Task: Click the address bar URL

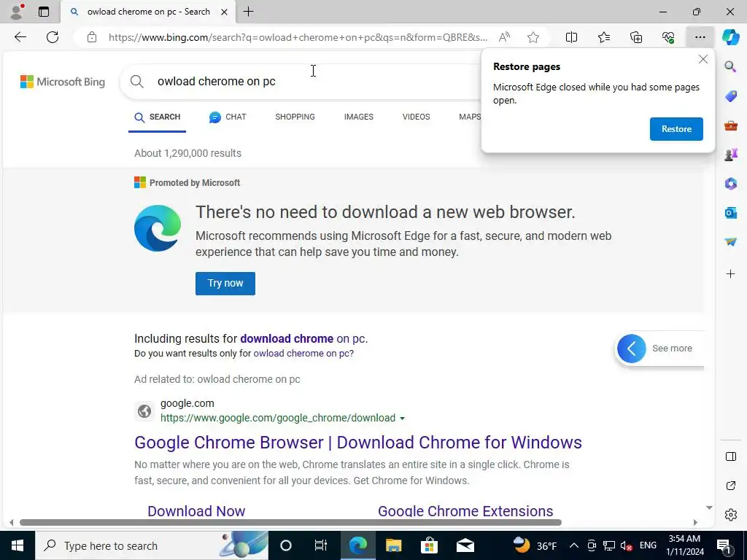Action: (x=298, y=37)
